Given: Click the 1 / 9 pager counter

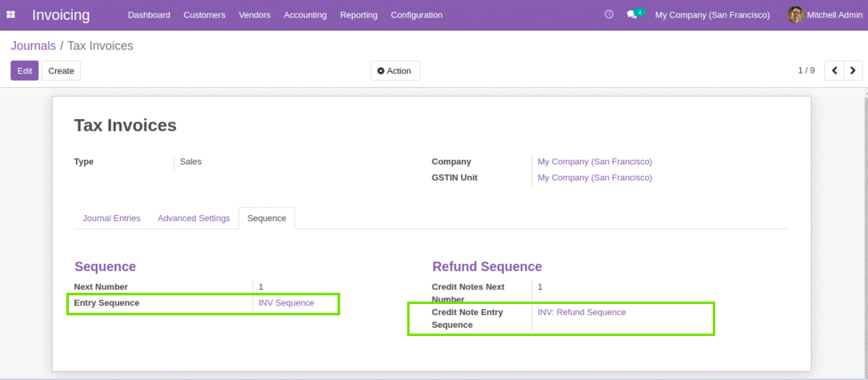Looking at the screenshot, I should (806, 70).
